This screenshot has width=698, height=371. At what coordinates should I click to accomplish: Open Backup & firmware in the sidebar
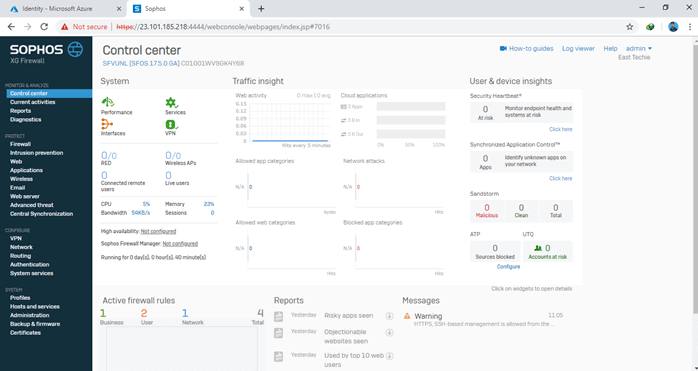(x=35, y=324)
